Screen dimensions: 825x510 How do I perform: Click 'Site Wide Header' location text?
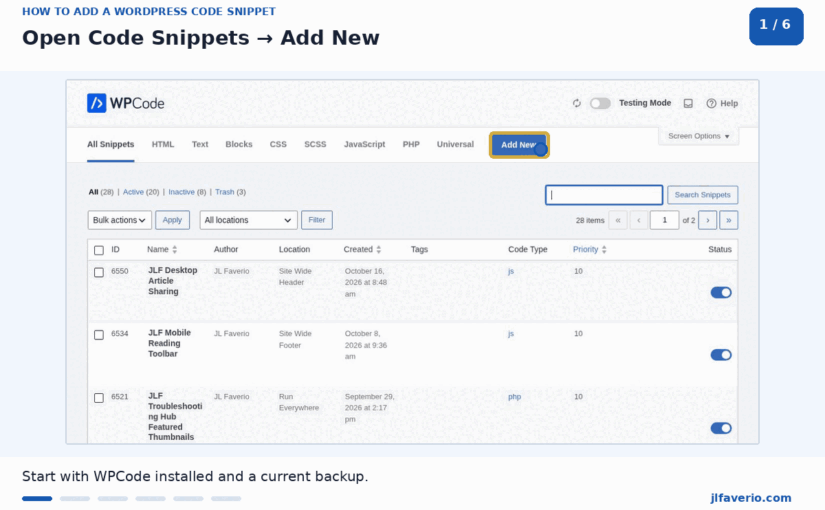click(295, 277)
